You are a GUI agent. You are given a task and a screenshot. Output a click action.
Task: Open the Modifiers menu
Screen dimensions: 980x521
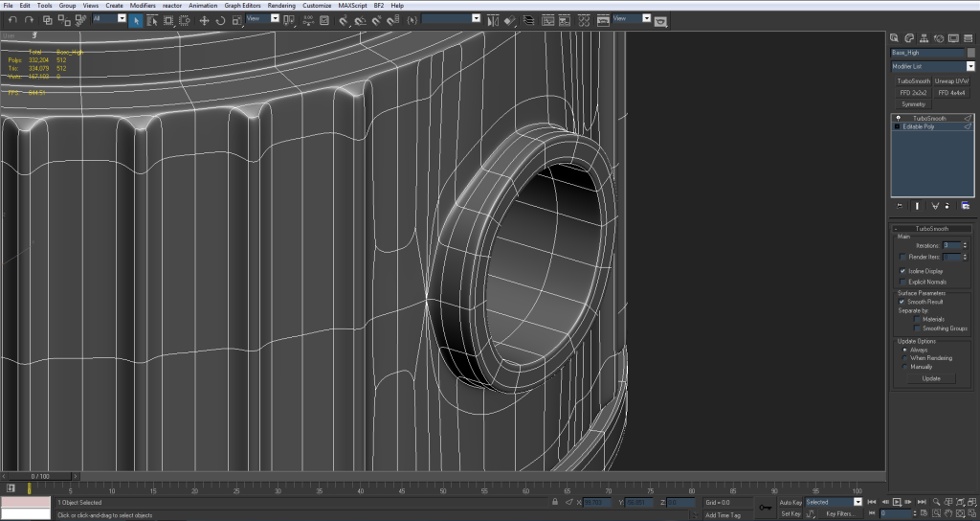pos(143,5)
